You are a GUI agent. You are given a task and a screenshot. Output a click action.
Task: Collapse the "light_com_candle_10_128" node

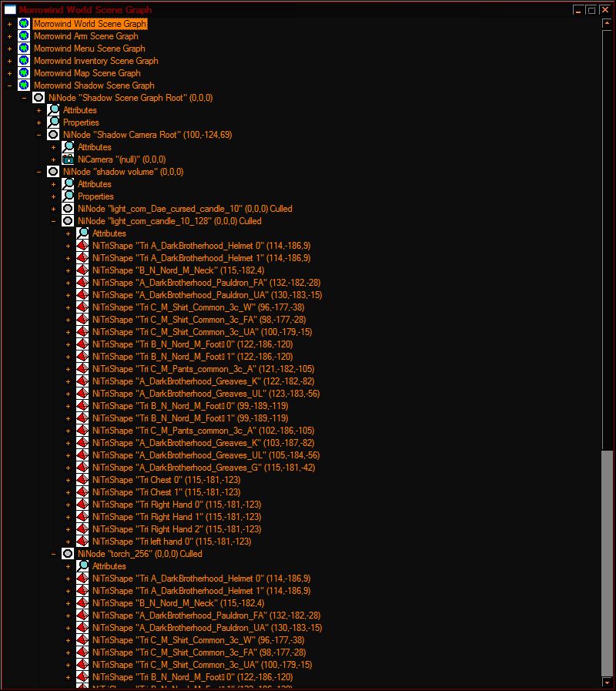(53, 221)
